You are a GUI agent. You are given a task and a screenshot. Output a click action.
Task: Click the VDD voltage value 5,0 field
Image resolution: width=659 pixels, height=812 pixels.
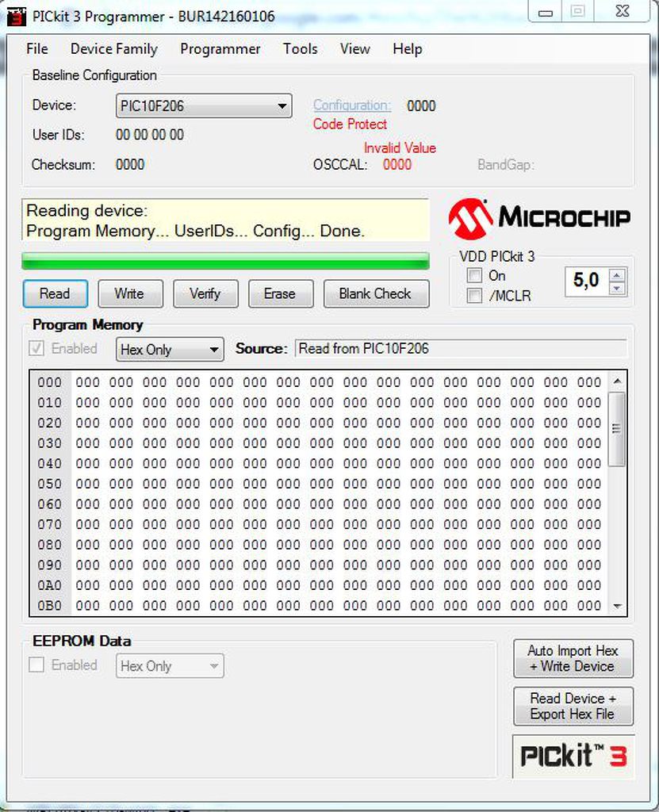[x=587, y=282]
